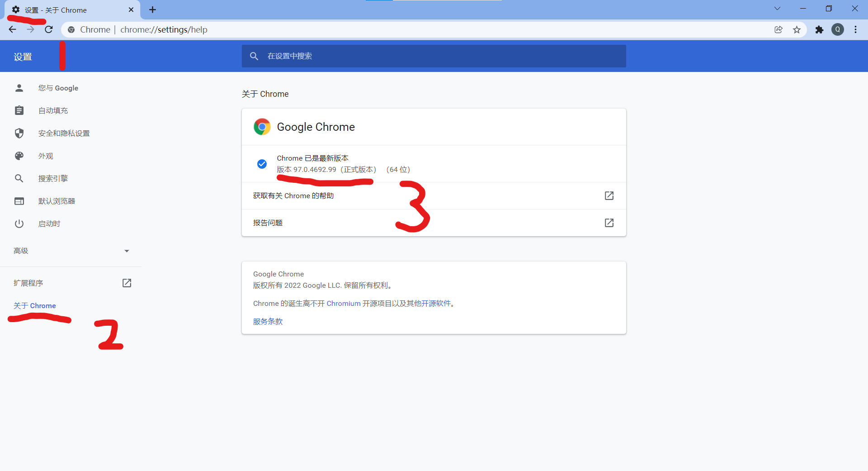Viewport: 868px width, 471px height.
Task: Expand the 高级 advanced section
Action: click(71, 251)
